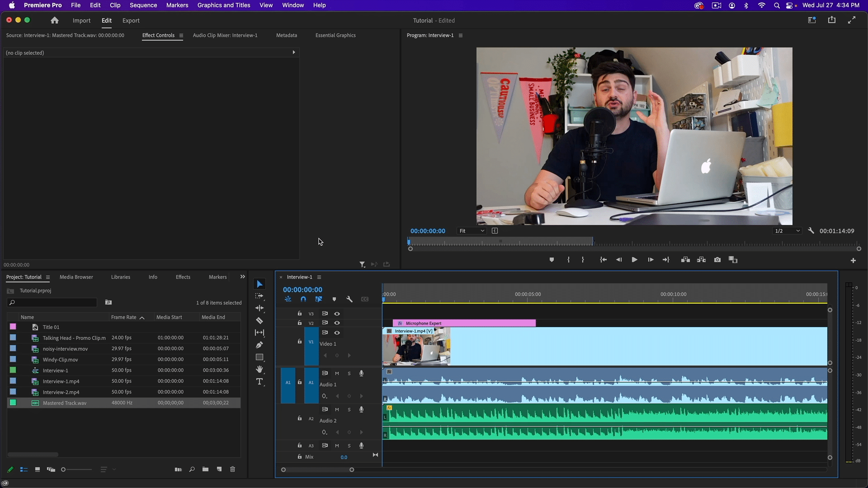Select the Hand tool

[259, 369]
